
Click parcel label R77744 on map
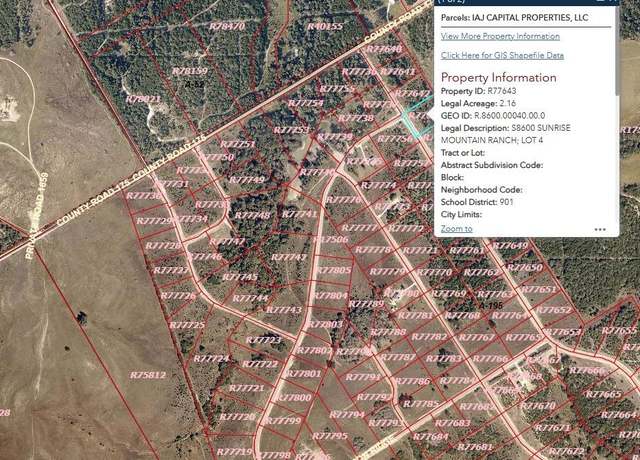[250, 298]
